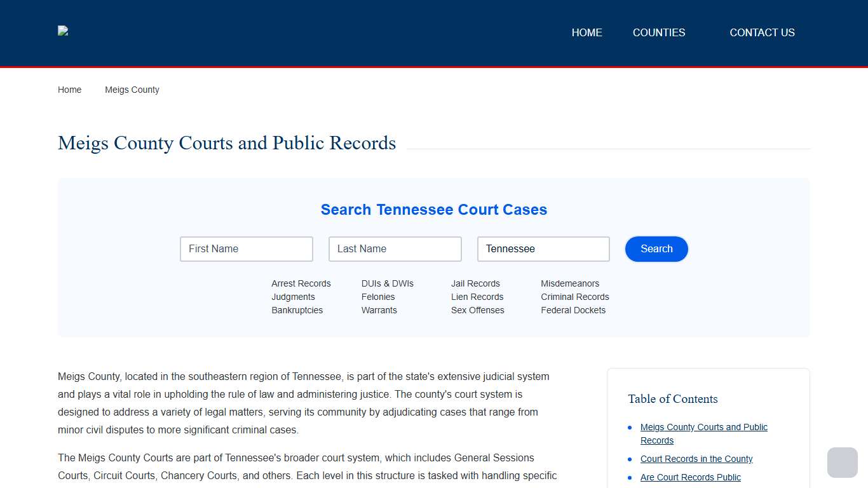This screenshot has width=868, height=488.
Task: Follow the Arrest Records link
Action: 301,283
